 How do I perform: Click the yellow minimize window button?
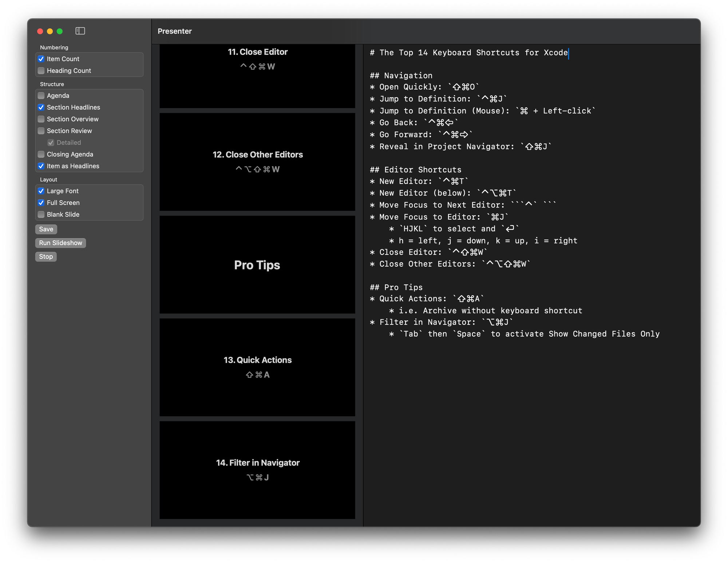[50, 31]
